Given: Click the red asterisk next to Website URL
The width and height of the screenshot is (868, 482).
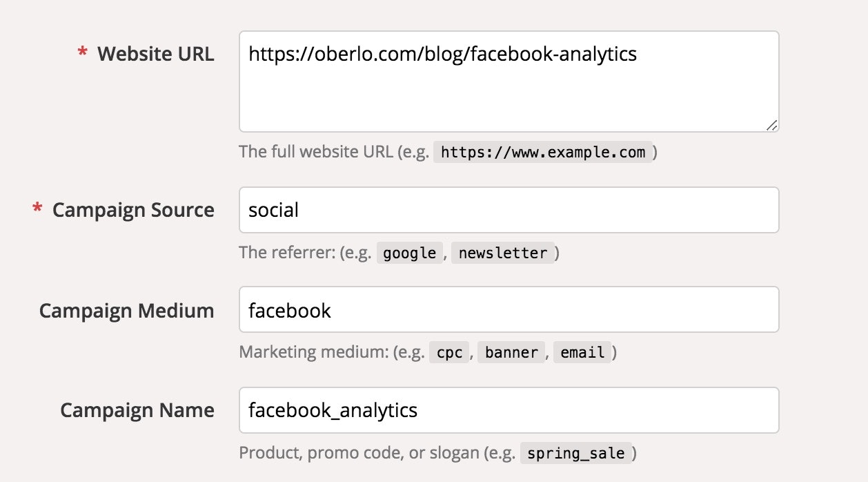Looking at the screenshot, I should click(83, 52).
